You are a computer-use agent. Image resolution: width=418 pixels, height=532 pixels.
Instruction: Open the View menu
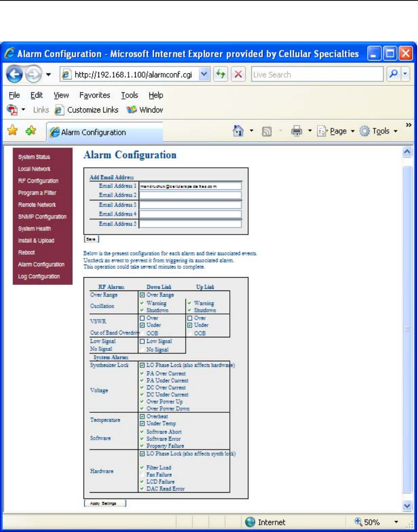click(x=61, y=95)
